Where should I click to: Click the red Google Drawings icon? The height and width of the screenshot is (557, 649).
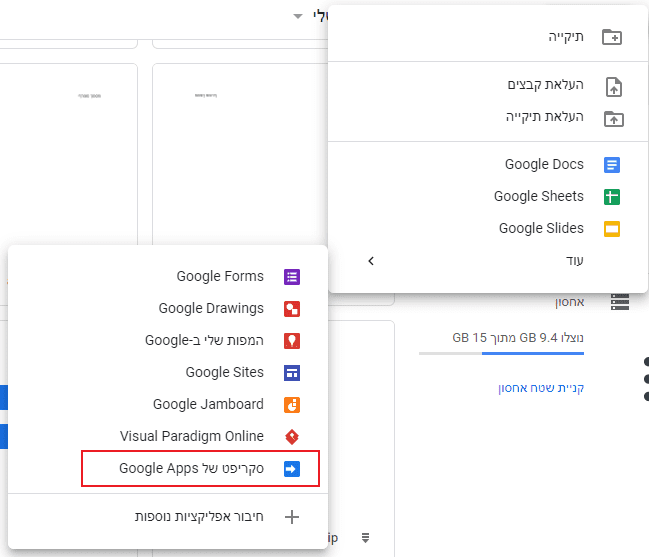click(x=292, y=309)
